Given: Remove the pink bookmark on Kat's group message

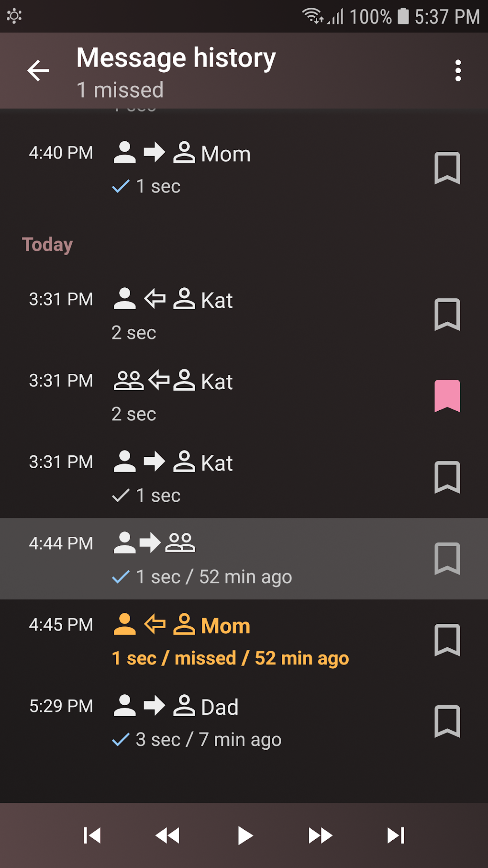Looking at the screenshot, I should (x=447, y=396).
